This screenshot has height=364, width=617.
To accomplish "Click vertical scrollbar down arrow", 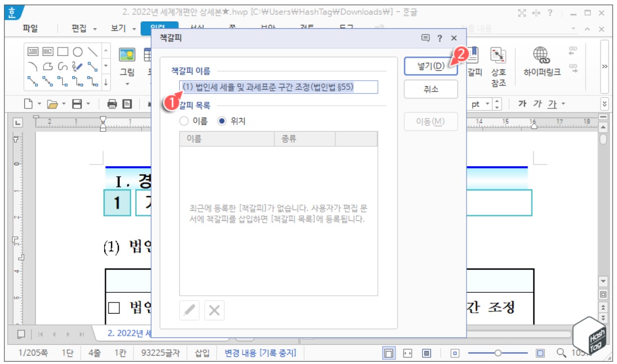I will [x=603, y=281].
